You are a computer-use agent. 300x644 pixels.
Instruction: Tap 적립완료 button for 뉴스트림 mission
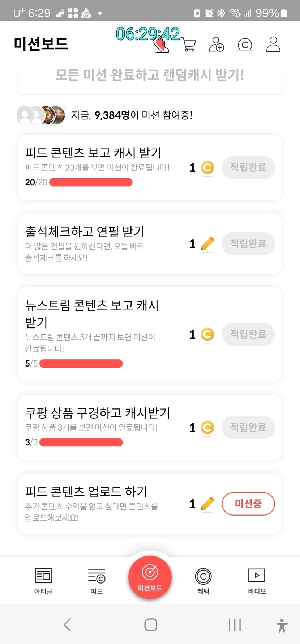coord(248,334)
